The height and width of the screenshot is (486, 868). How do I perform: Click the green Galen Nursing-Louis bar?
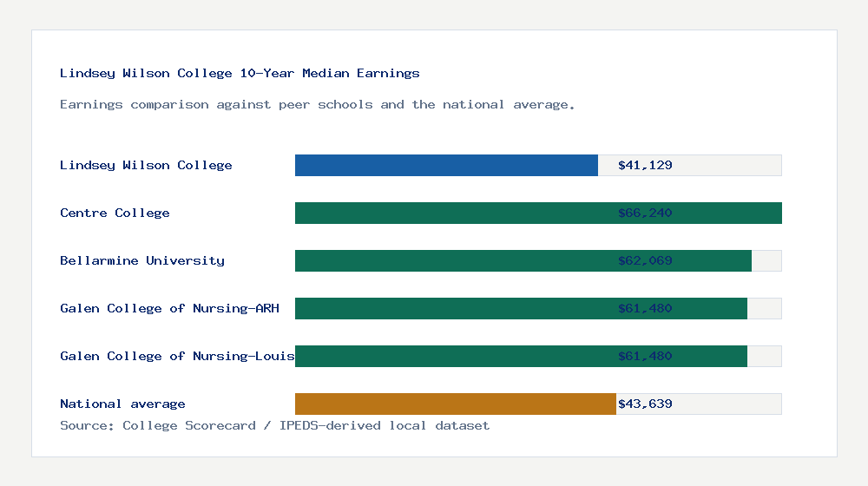point(521,356)
